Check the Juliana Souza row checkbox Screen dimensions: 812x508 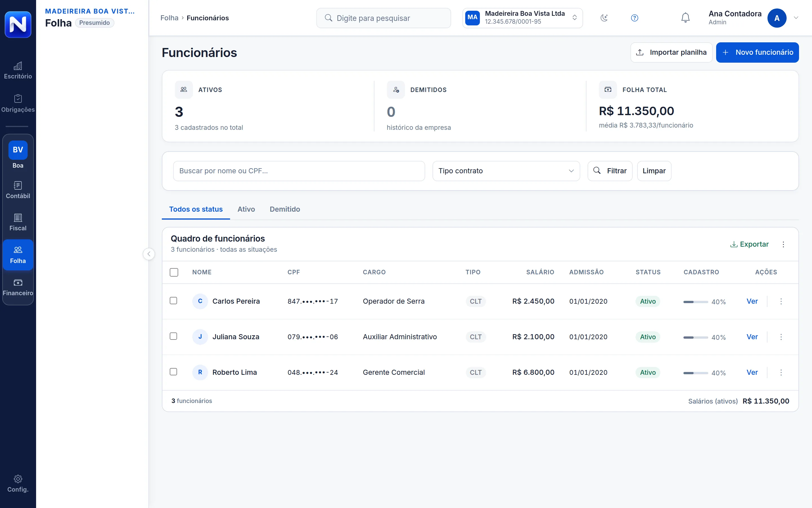173,336
